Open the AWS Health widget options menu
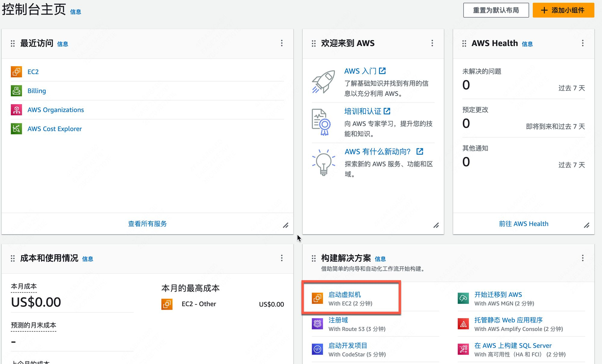 (583, 43)
